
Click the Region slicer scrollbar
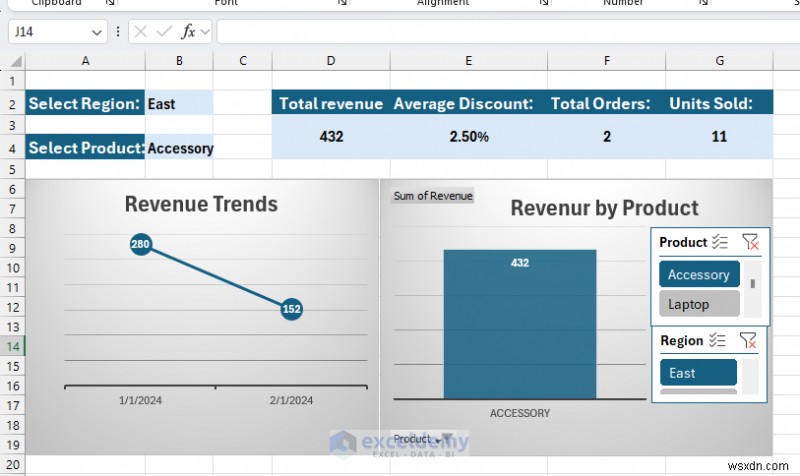click(750, 377)
